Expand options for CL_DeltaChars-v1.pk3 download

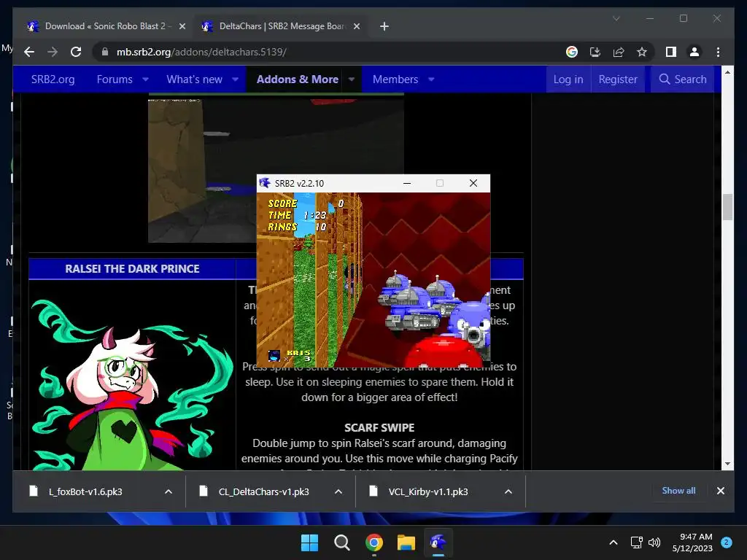338,491
